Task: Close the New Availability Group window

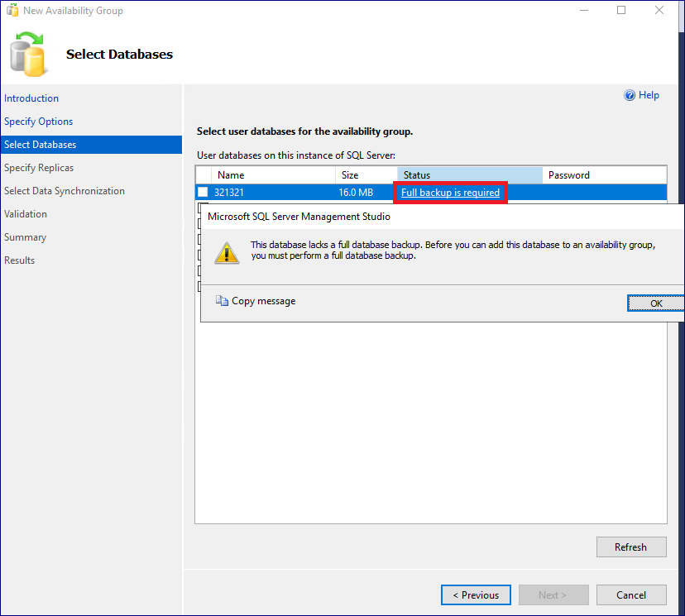Action: tap(659, 10)
